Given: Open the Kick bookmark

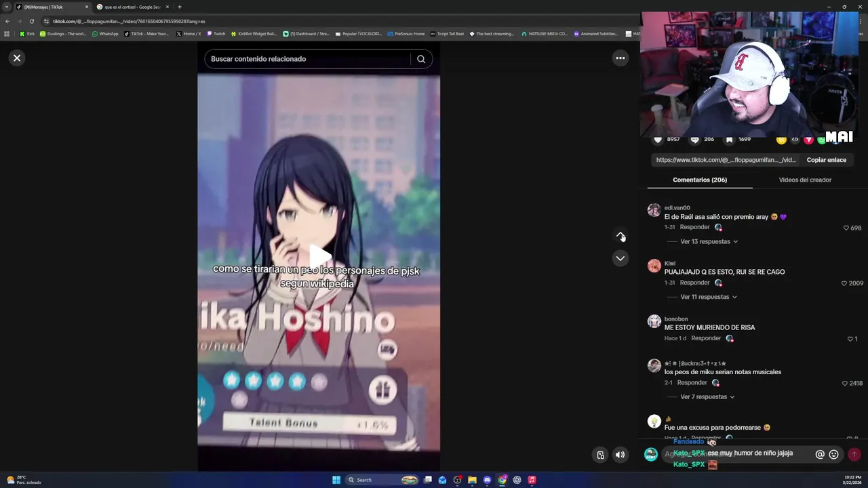Looking at the screenshot, I should click(27, 34).
